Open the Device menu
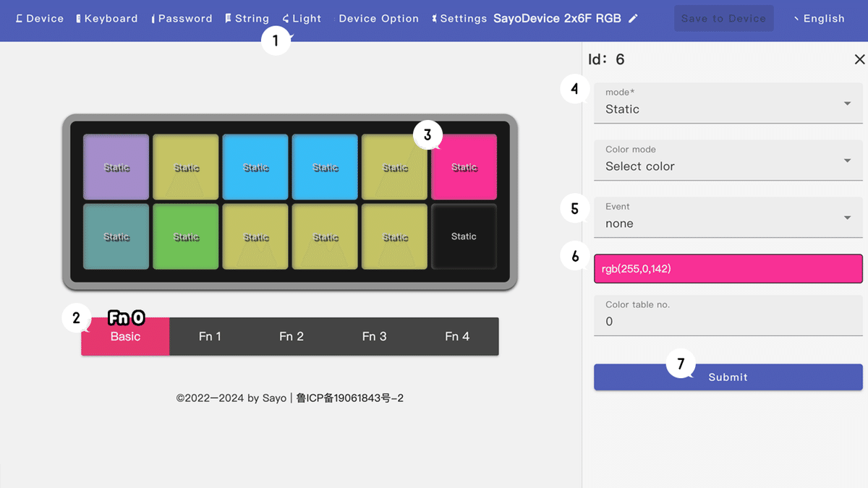Viewport: 868px width, 488px height. [40, 19]
